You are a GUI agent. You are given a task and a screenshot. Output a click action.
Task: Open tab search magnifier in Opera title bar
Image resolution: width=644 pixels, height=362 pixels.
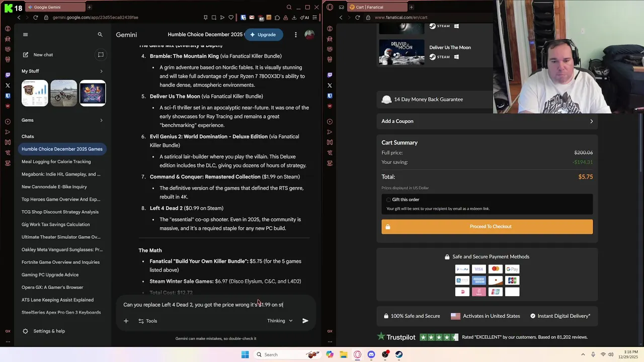pyautogui.click(x=289, y=7)
